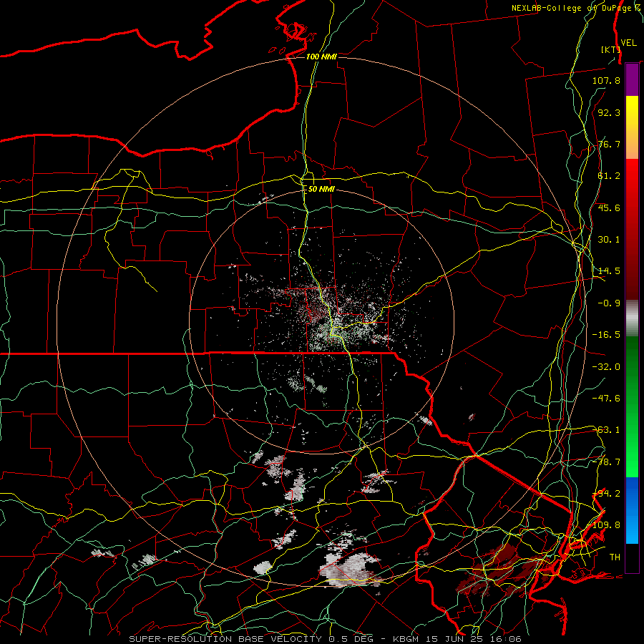Click the 100 NMI range ring label
Screen dimensions: 644x644
(321, 57)
